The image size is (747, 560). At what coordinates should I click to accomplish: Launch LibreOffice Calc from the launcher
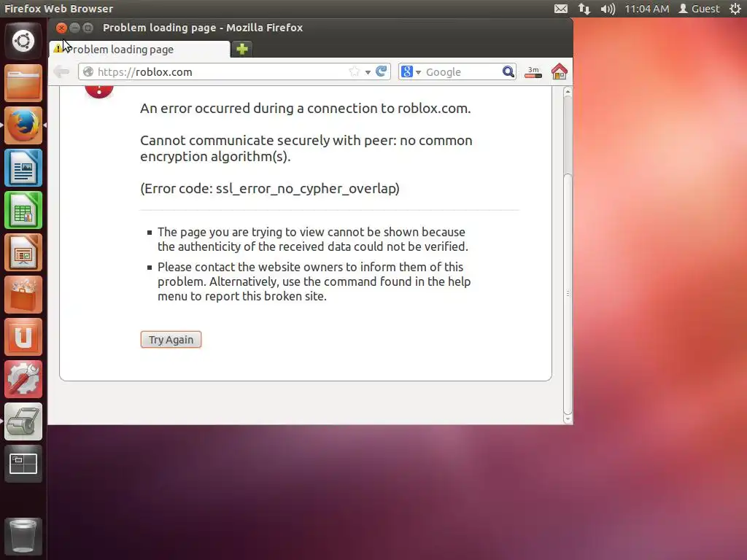23,210
